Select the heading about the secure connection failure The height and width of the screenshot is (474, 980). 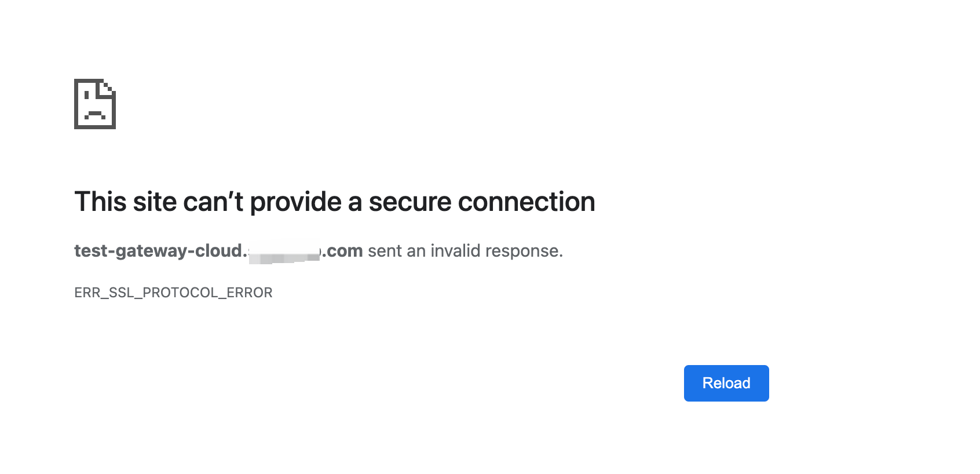point(335,202)
